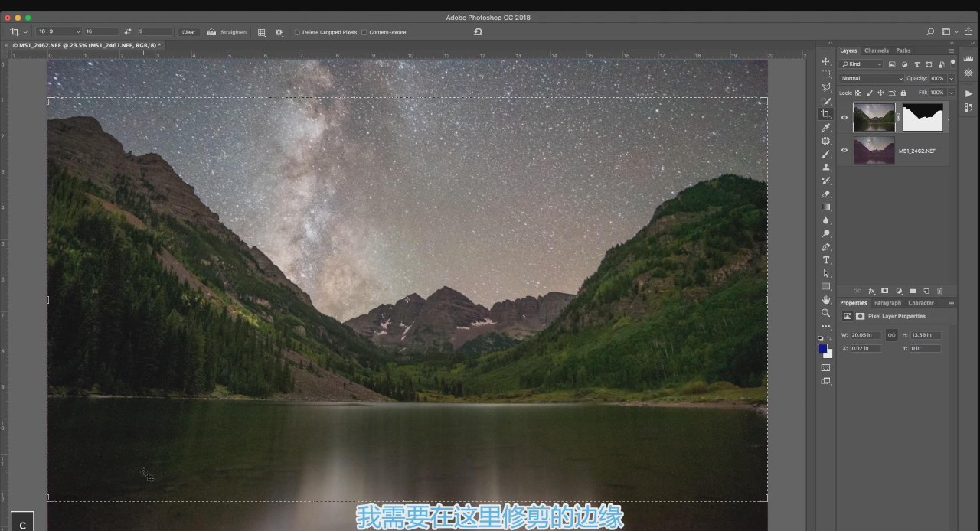This screenshot has width=980, height=531.
Task: Select the Eyedropper tool
Action: (x=825, y=128)
